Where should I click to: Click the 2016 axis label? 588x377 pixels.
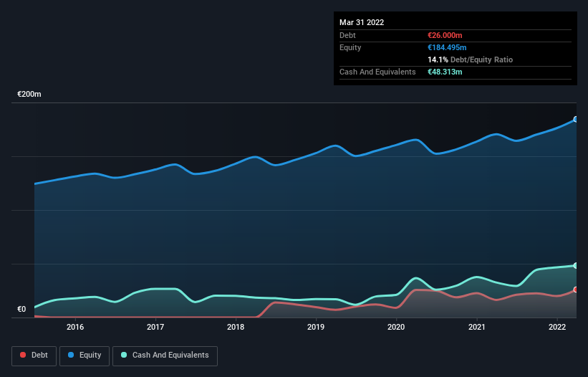tap(75, 327)
